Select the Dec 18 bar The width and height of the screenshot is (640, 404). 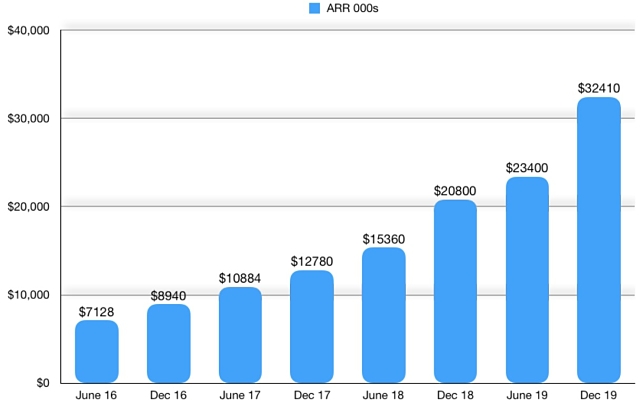(455, 291)
